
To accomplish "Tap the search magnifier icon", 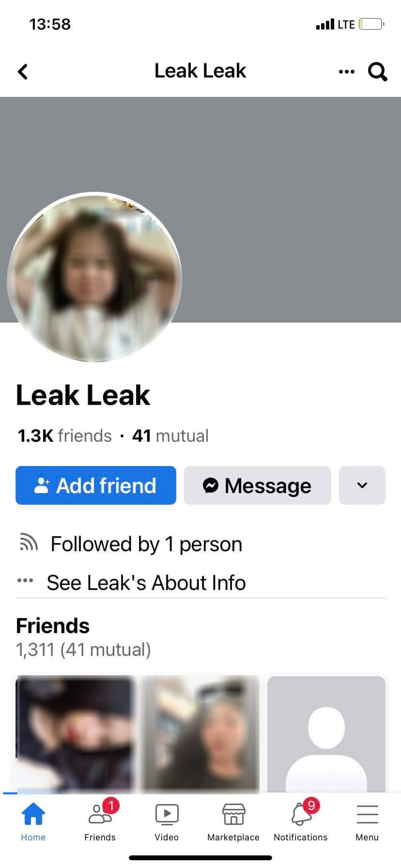I will [377, 72].
